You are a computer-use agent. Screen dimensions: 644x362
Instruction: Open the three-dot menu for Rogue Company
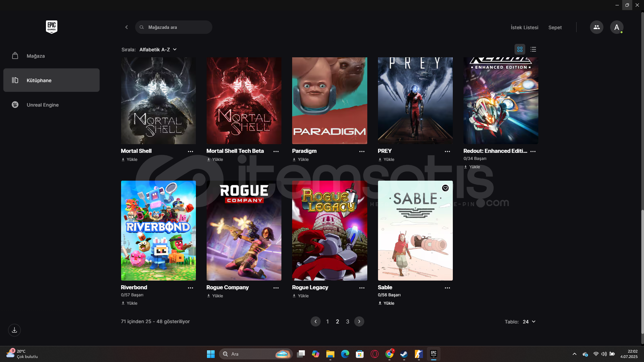pos(276,288)
